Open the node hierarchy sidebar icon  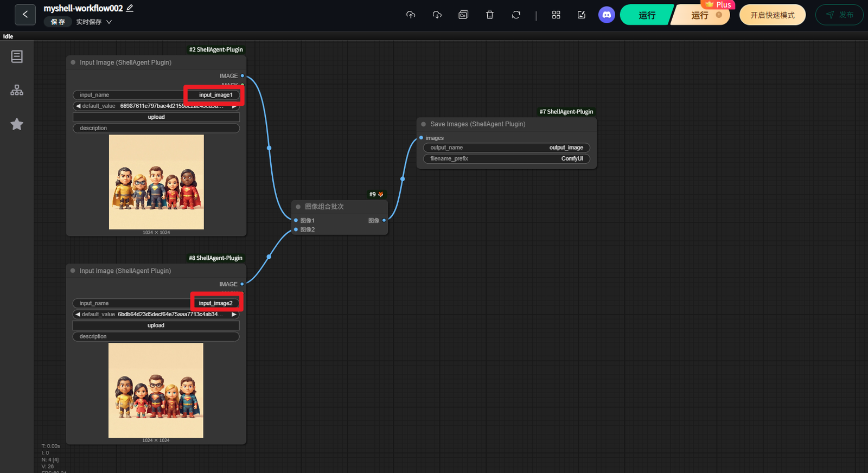17,90
